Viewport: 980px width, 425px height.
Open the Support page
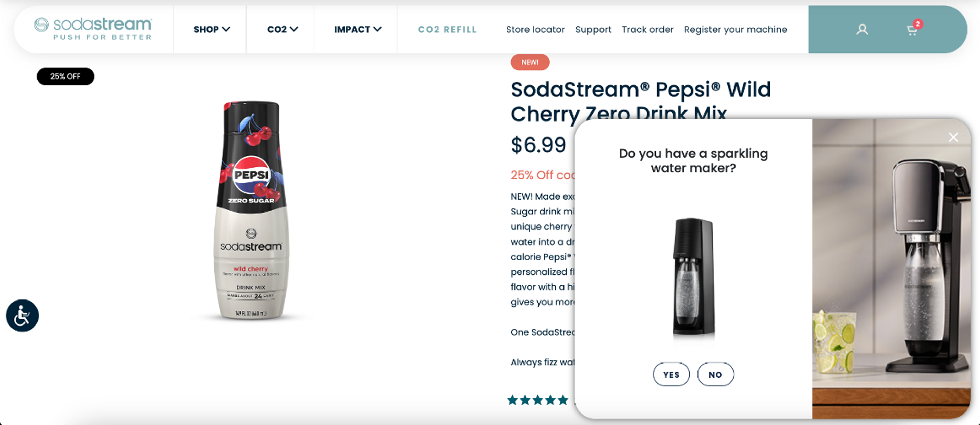tap(593, 29)
